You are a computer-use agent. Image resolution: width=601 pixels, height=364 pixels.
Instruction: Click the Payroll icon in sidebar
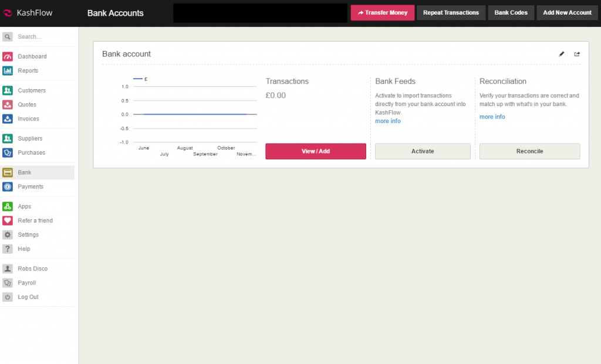(7, 283)
